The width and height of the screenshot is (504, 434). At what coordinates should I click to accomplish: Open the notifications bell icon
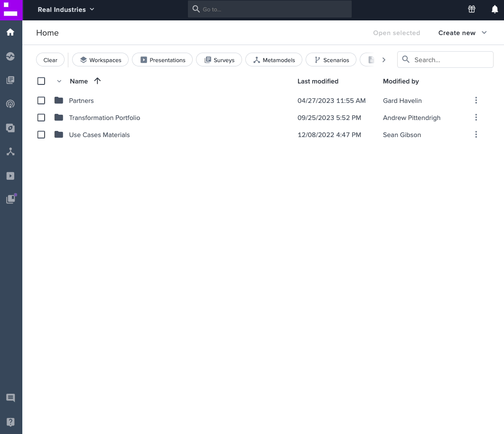[495, 9]
